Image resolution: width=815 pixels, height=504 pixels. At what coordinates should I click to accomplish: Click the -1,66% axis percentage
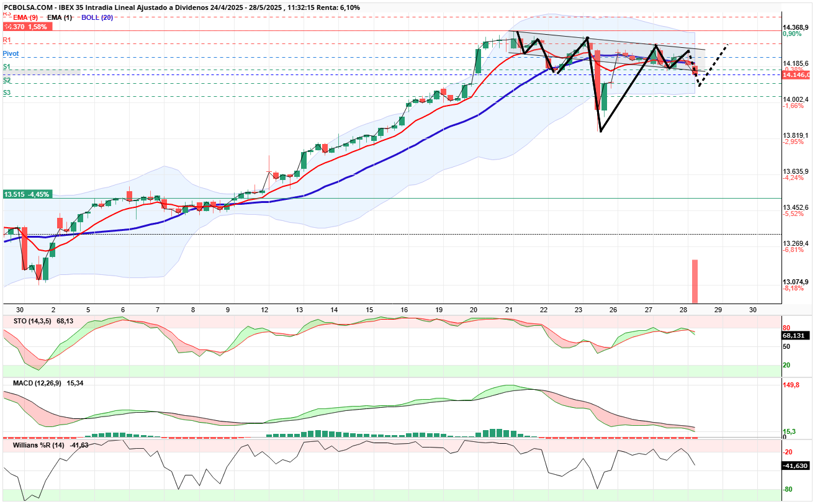pos(793,106)
